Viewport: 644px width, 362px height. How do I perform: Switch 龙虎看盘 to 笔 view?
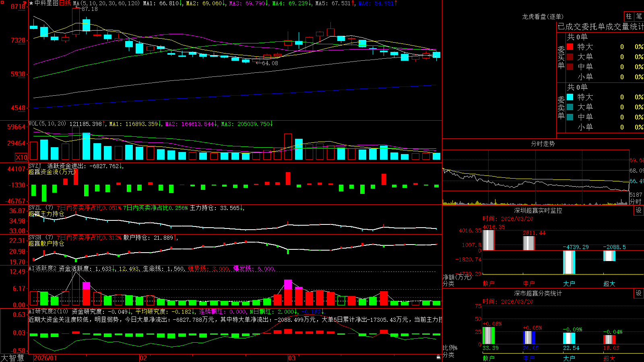tap(639, 16)
